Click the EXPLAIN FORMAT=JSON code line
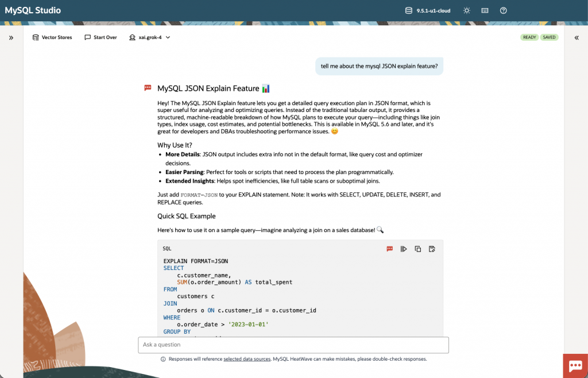588x378 pixels. coord(196,261)
